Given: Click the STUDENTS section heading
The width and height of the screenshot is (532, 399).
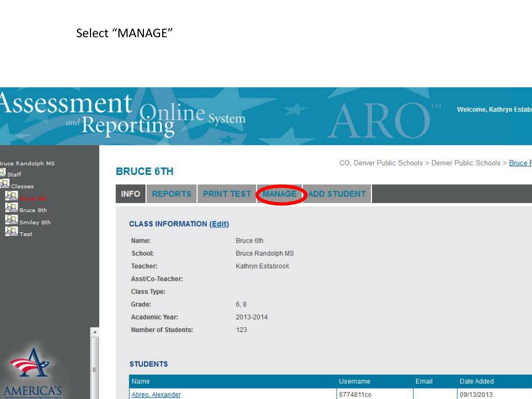Looking at the screenshot, I should pyautogui.click(x=149, y=364).
